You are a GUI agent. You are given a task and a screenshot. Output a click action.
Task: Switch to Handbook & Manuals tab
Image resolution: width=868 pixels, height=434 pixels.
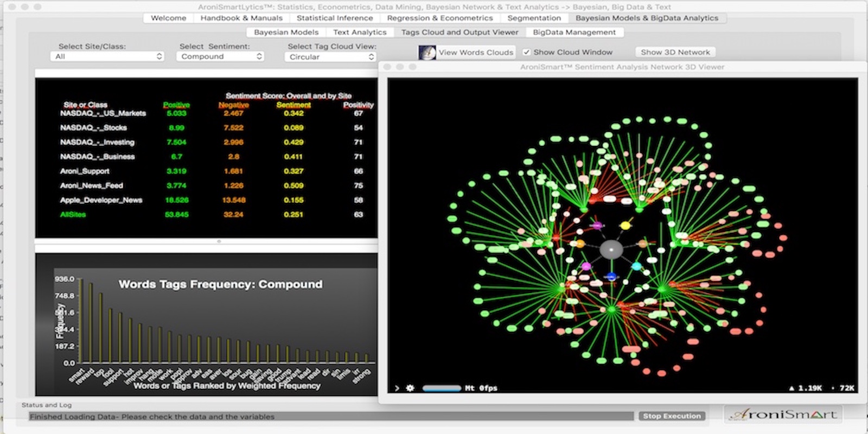[241, 18]
